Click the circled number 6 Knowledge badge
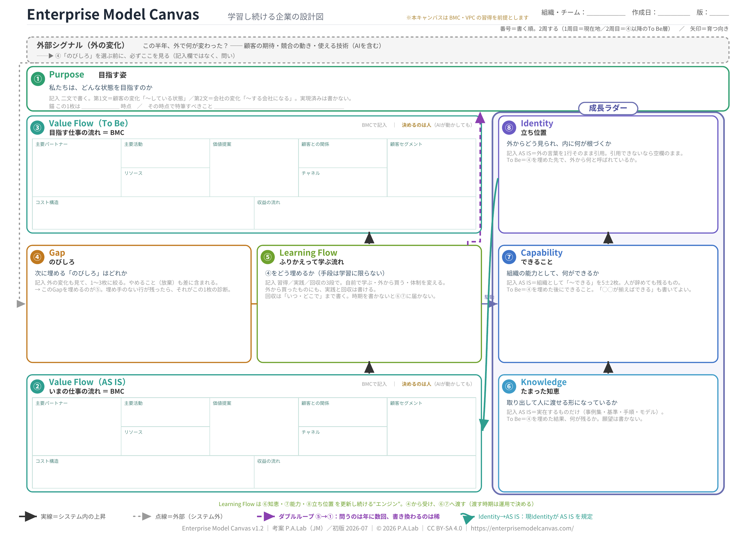The height and width of the screenshot is (535, 756). (x=509, y=386)
